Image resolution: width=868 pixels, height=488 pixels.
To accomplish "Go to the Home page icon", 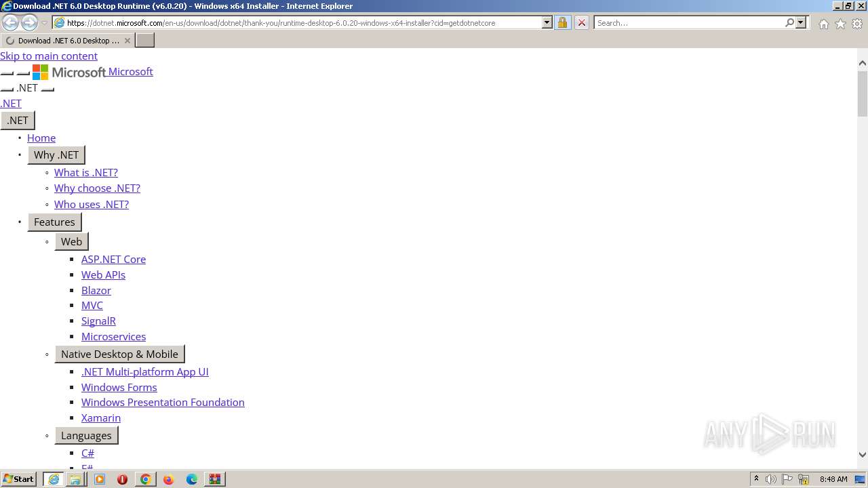I will pos(823,24).
